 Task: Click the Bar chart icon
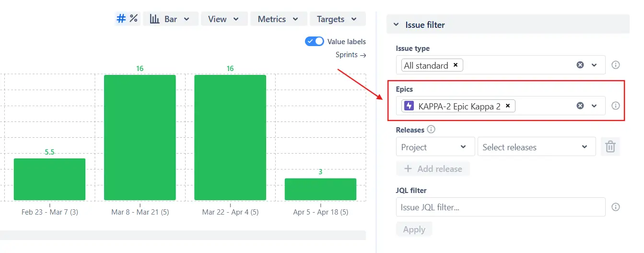point(155,19)
